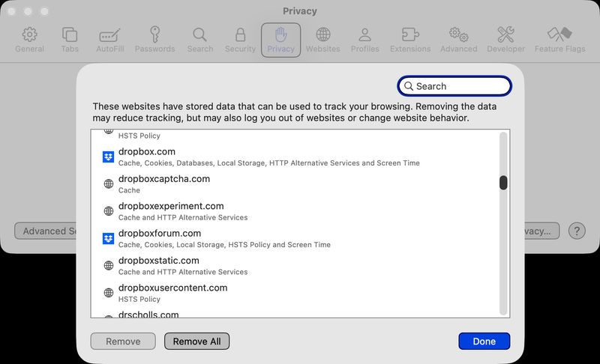Image resolution: width=600 pixels, height=364 pixels.
Task: Switch to Search settings tab
Action: [x=200, y=40]
